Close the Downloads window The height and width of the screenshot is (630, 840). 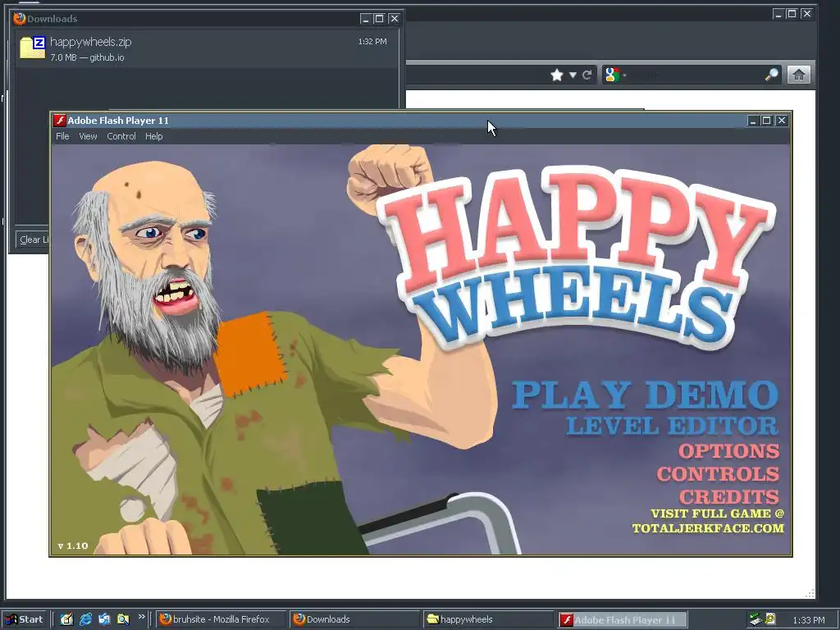[395, 19]
